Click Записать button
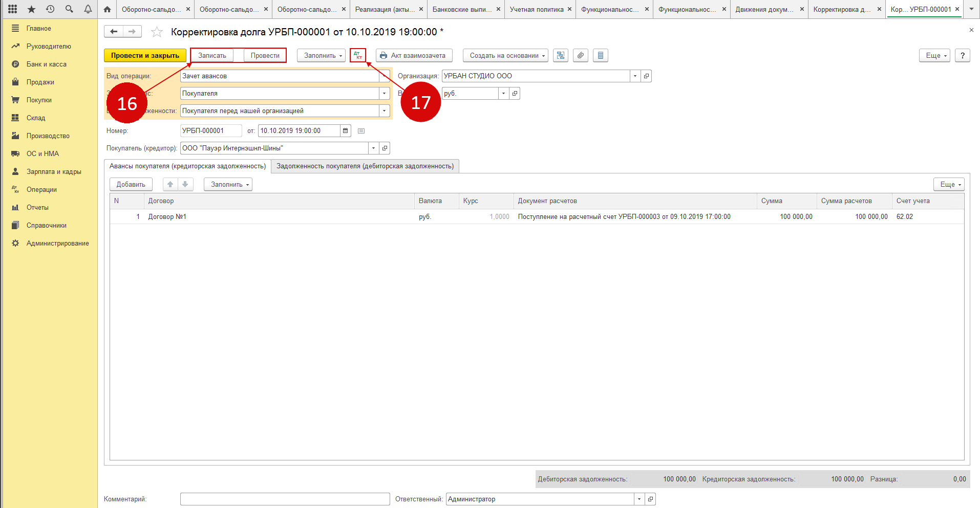980x508 pixels. (x=212, y=55)
